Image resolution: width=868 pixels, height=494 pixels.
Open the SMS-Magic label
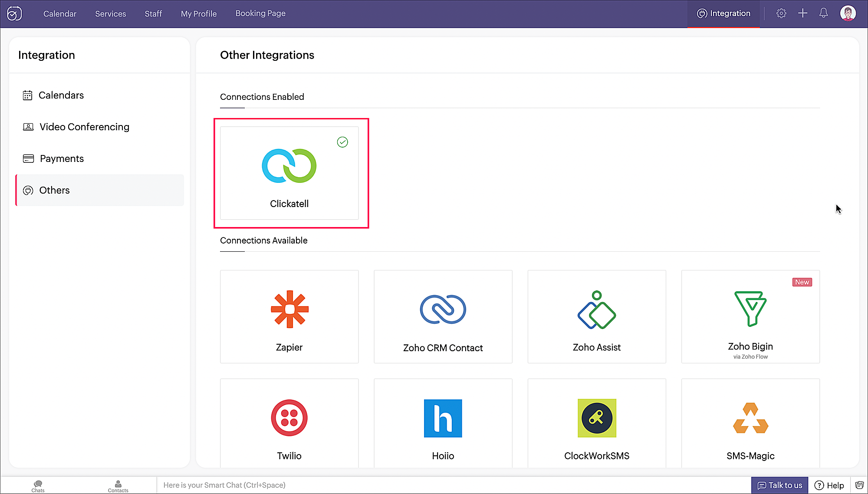750,456
